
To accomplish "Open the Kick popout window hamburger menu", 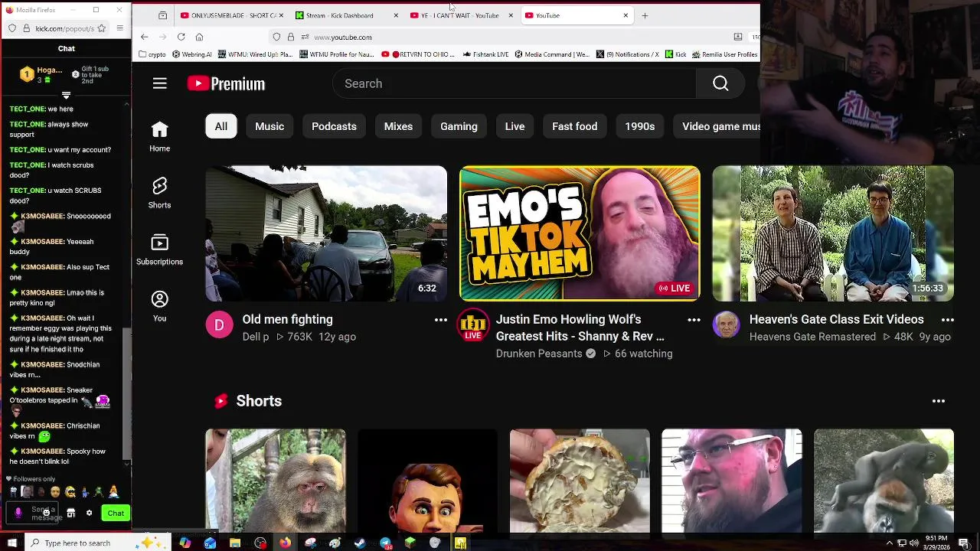I will (x=119, y=28).
